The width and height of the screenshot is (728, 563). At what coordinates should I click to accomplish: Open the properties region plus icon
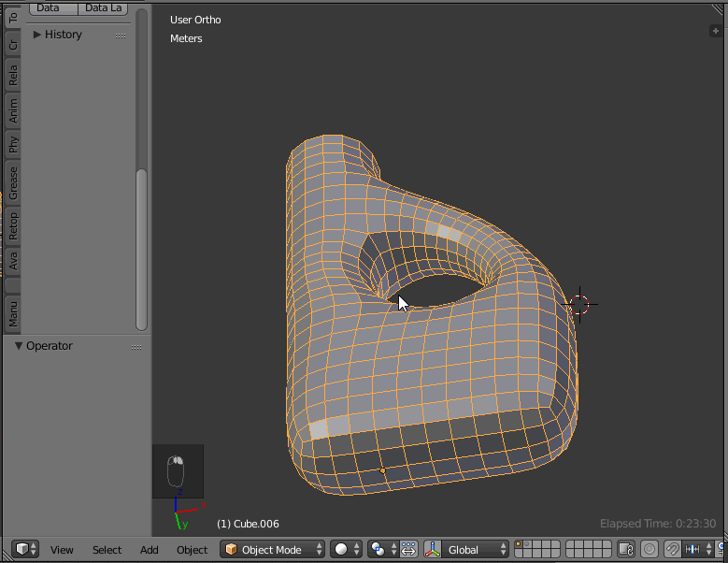coord(716,31)
